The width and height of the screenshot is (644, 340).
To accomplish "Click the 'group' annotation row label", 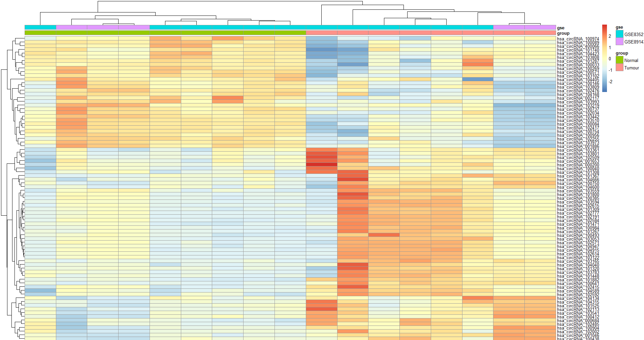I will coord(563,33).
